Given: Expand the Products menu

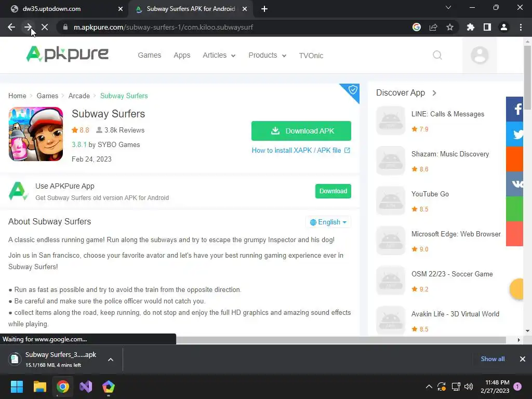Looking at the screenshot, I should point(268,55).
